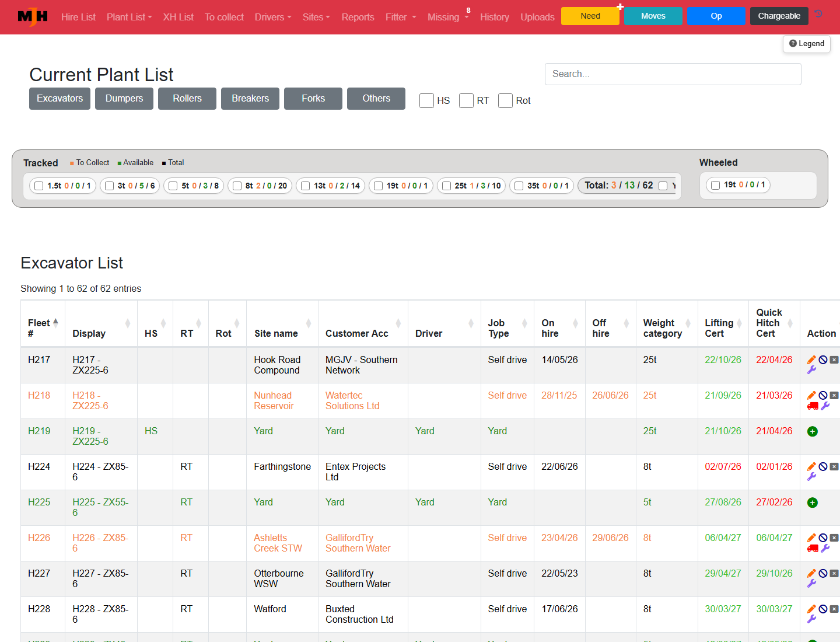This screenshot has width=840, height=642.
Task: Expand the Plant List dropdown
Action: (x=129, y=17)
